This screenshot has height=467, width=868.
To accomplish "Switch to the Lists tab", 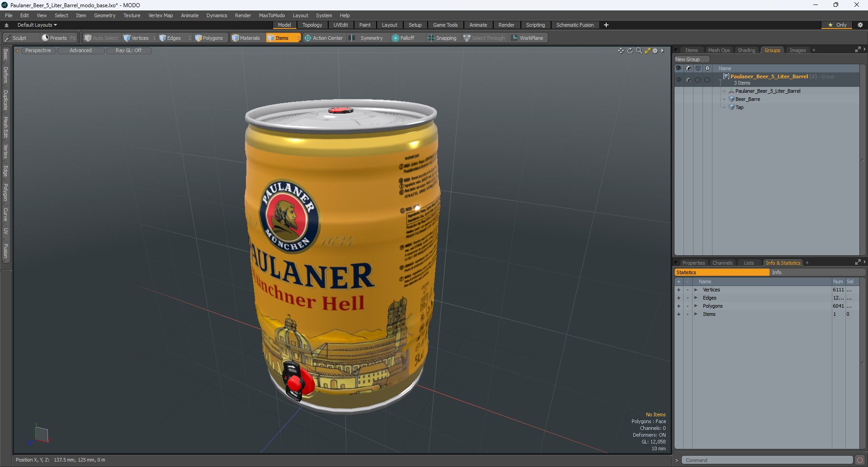I will (x=749, y=263).
